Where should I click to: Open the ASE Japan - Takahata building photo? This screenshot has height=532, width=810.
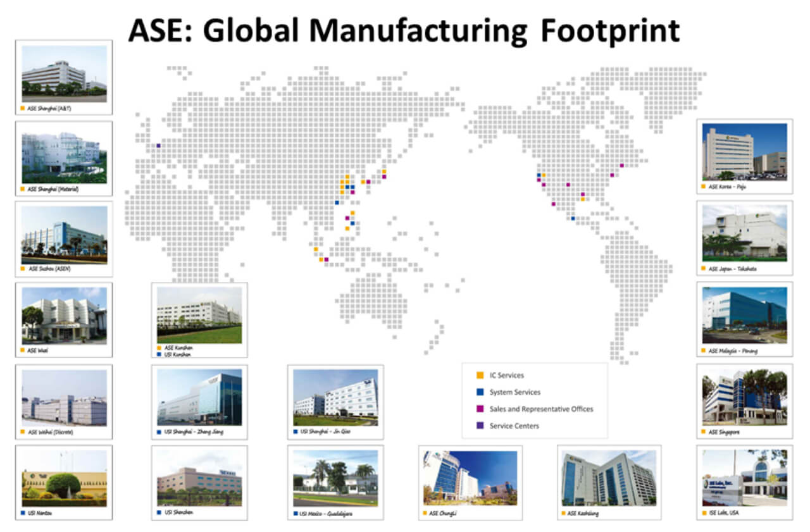(745, 233)
